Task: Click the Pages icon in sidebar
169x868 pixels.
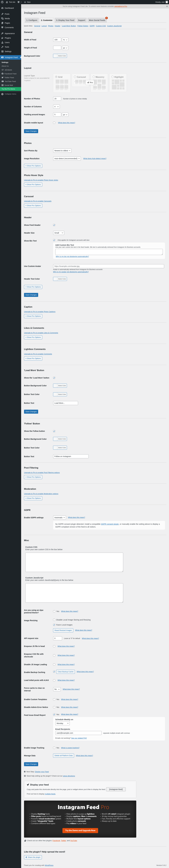Action: coord(2,23)
